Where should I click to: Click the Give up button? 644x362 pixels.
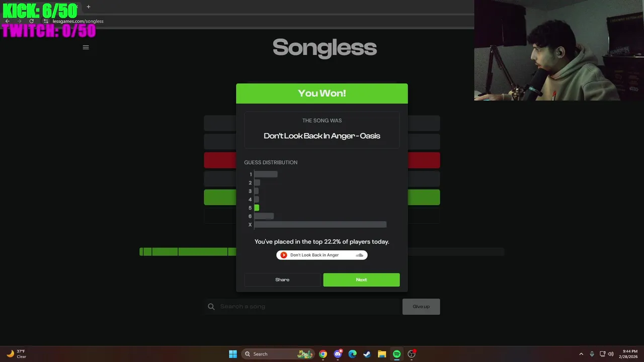(x=421, y=307)
